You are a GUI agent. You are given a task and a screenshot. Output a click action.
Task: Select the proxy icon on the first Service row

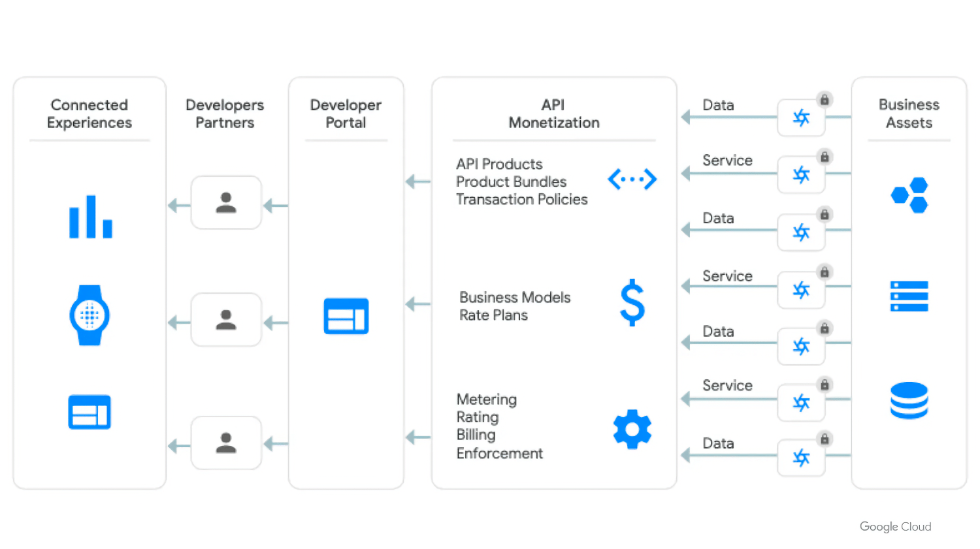click(801, 174)
